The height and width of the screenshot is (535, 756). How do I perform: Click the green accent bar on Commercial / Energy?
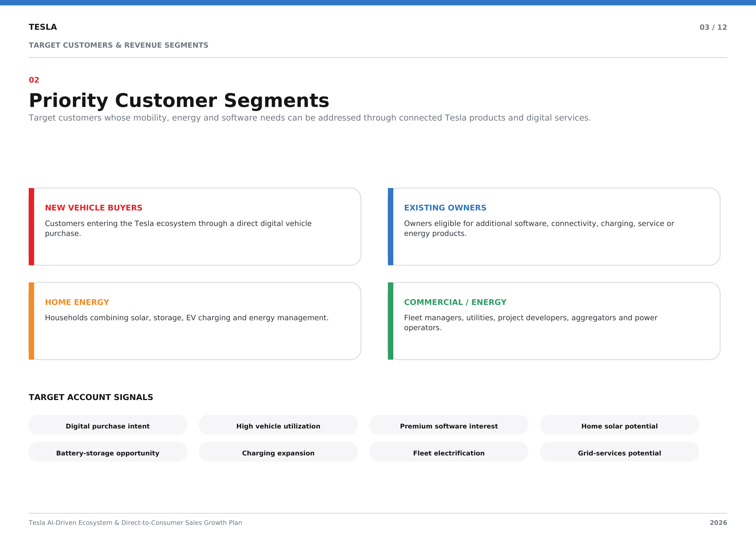[390, 321]
